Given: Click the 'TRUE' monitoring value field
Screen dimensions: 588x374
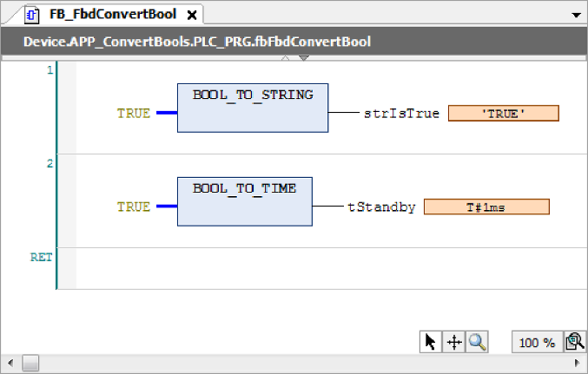Looking at the screenshot, I should (x=503, y=114).
